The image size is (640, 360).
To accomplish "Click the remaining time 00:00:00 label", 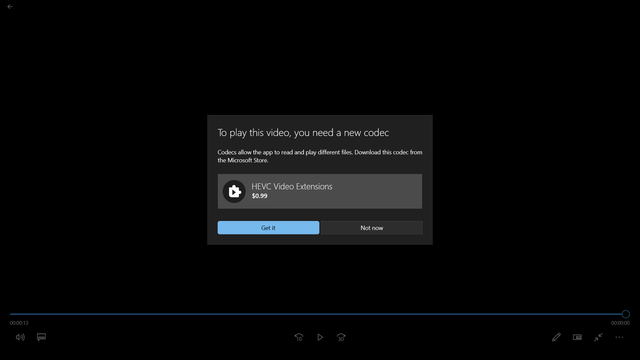I will [620, 323].
